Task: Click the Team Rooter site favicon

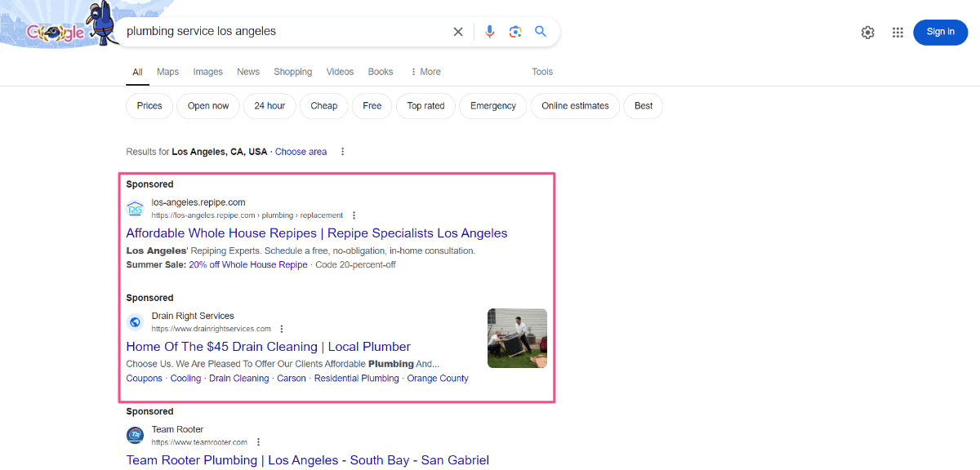Action: coord(135,436)
